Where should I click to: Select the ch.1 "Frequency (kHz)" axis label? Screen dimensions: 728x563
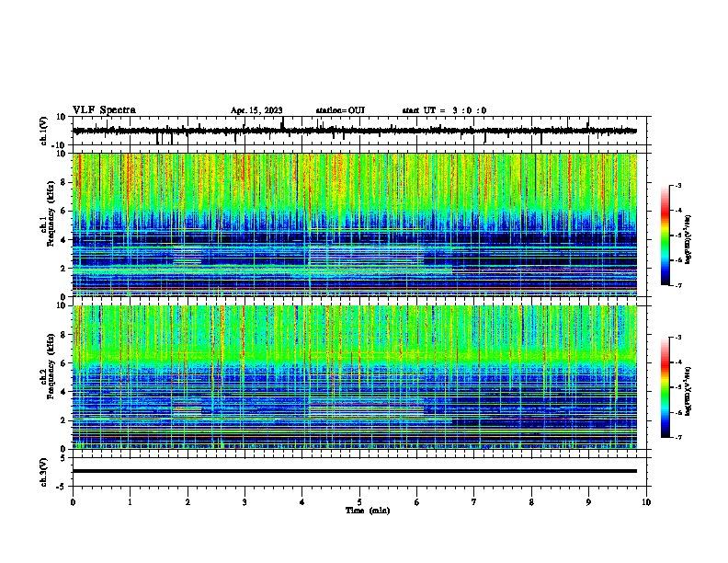(x=51, y=213)
